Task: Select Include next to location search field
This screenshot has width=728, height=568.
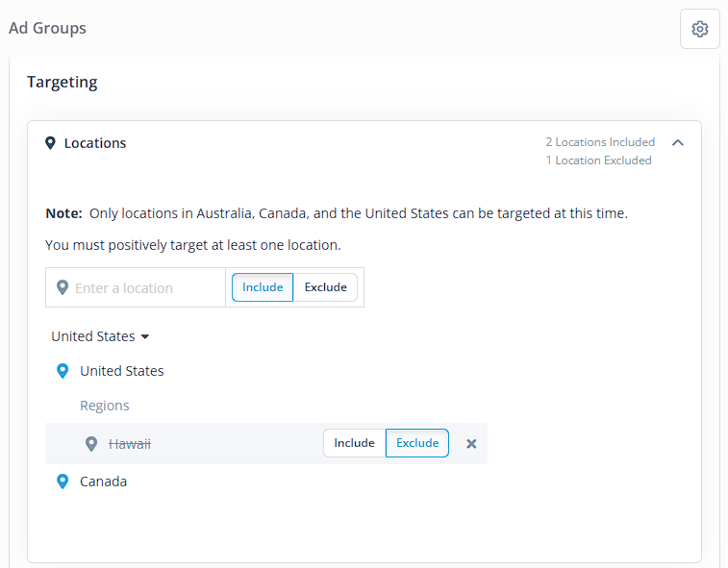Action: 263,287
